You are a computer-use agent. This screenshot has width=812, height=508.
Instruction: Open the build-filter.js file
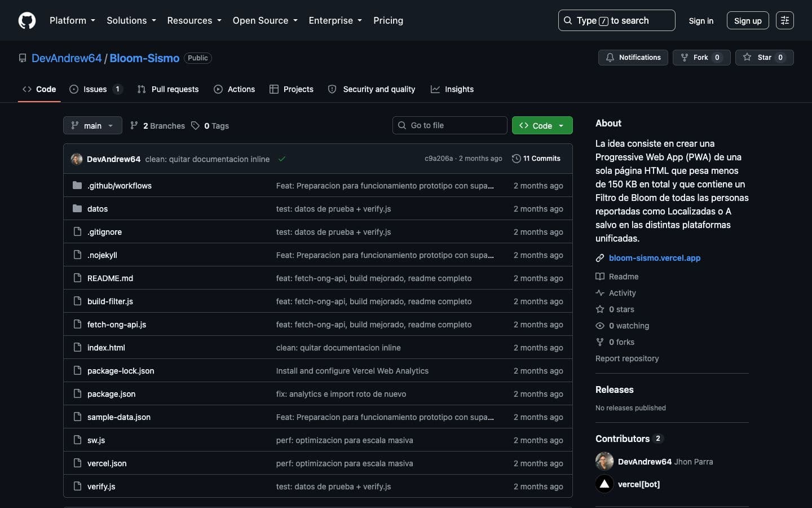[110, 301]
